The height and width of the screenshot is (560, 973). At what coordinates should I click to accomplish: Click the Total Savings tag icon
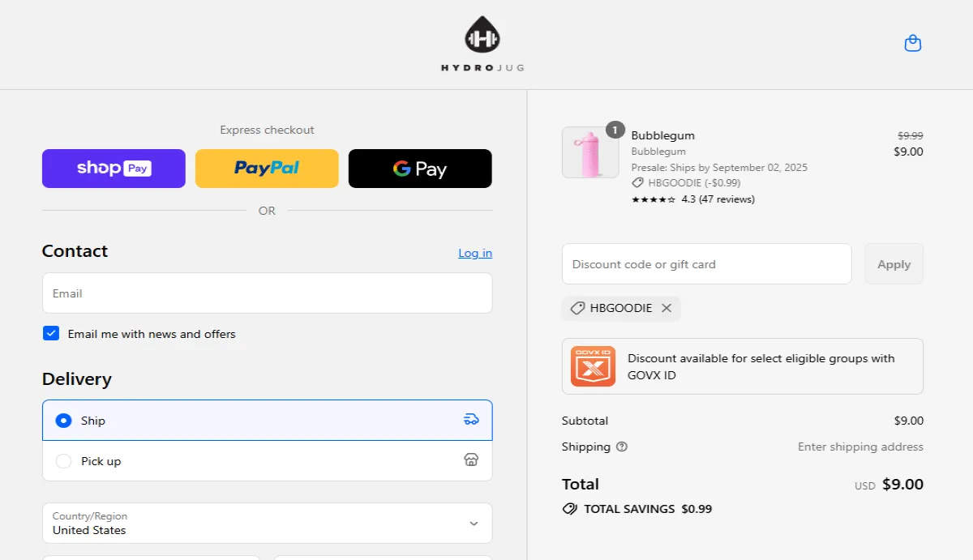pyautogui.click(x=570, y=509)
